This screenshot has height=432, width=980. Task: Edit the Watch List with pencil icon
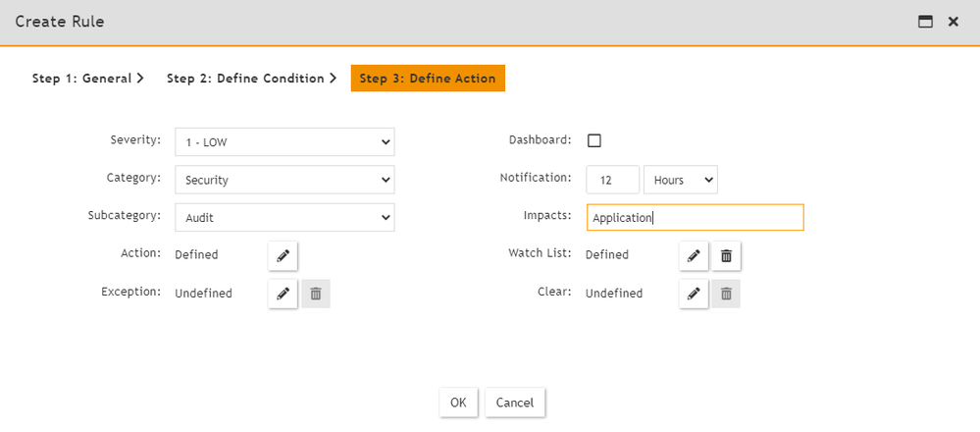pos(694,255)
